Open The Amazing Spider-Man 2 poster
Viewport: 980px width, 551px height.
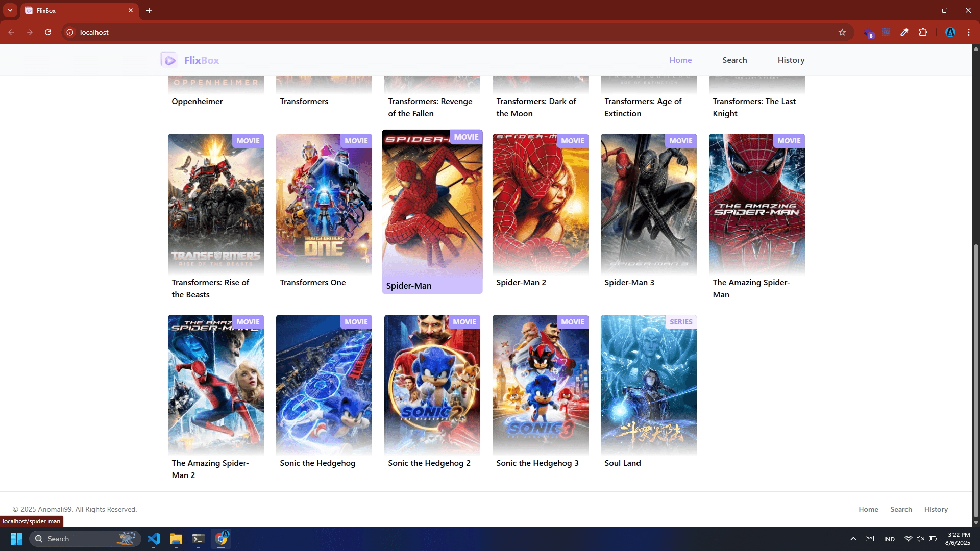coord(215,385)
